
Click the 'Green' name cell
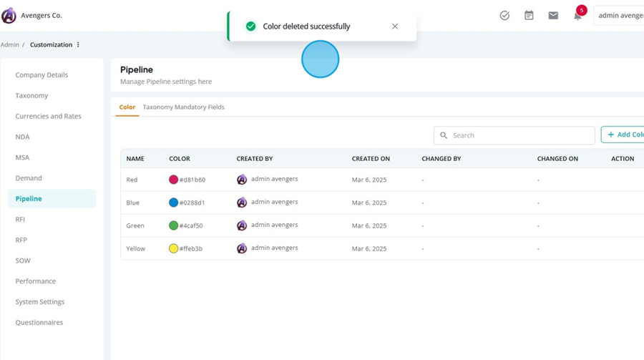(x=135, y=225)
